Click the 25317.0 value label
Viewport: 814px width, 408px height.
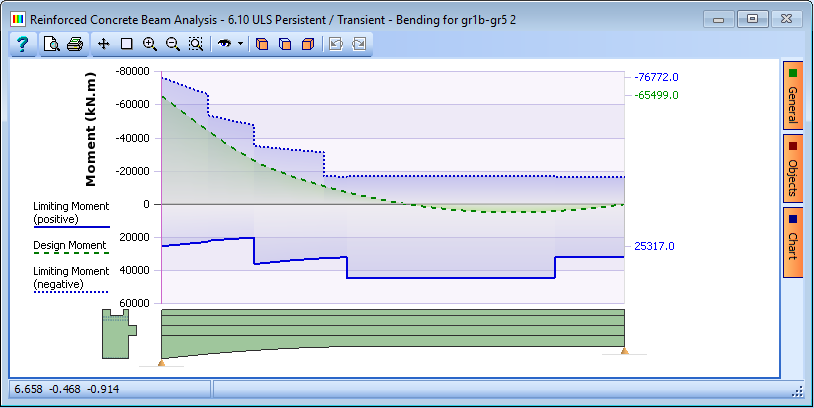[654, 247]
